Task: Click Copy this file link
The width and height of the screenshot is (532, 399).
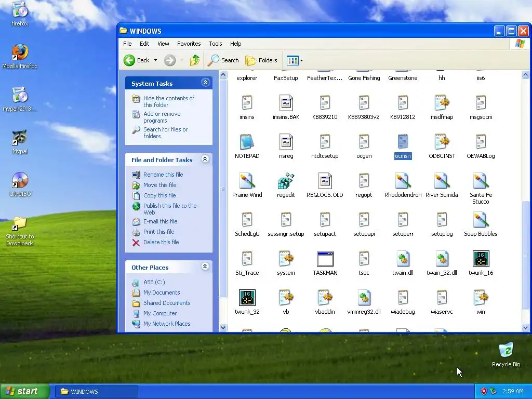Action: tap(159, 195)
